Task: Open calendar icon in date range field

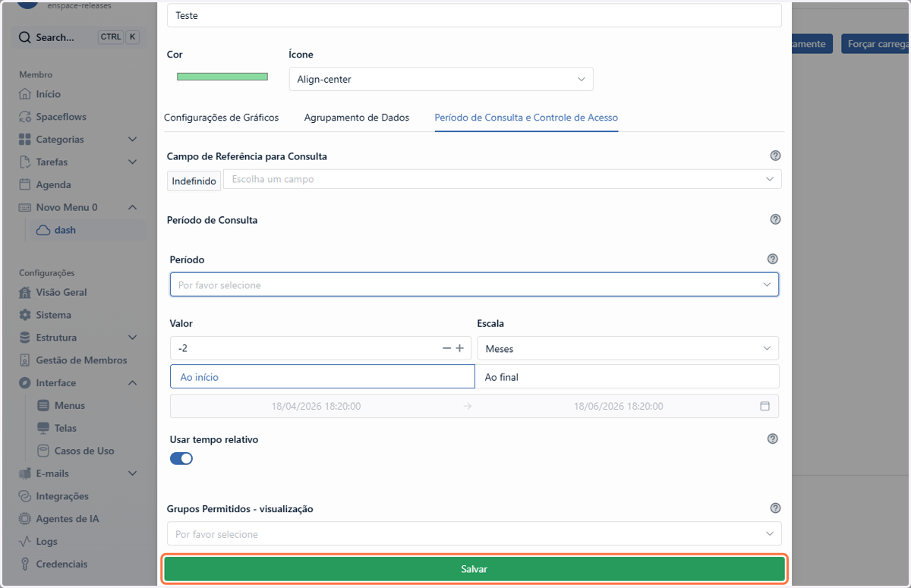Action: (x=765, y=406)
